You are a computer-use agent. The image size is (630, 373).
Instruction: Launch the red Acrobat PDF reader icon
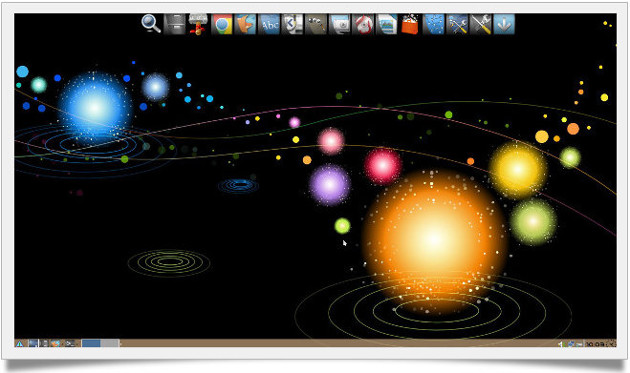coord(364,24)
